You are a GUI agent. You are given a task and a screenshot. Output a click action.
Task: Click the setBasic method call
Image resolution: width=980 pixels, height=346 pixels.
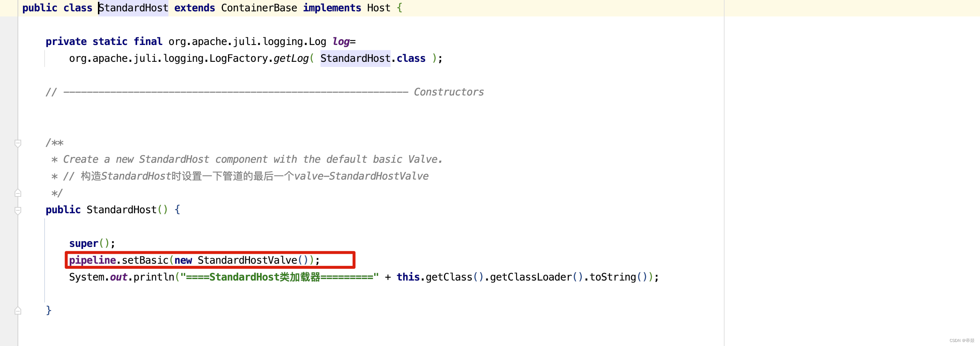click(145, 260)
